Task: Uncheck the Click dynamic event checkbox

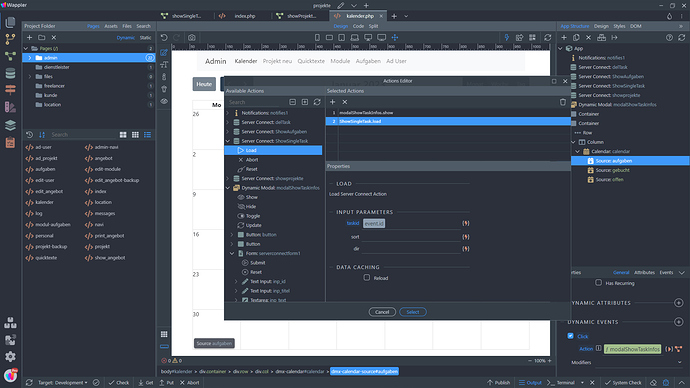Action: (571, 336)
